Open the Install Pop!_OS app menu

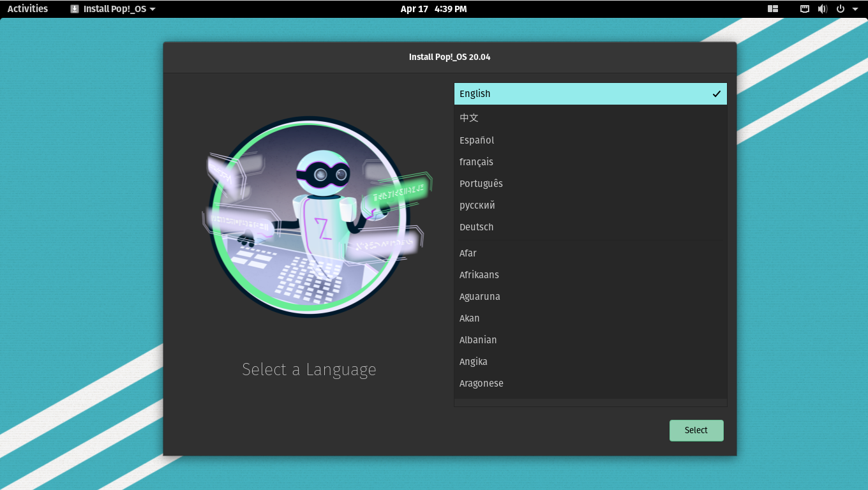tap(113, 9)
